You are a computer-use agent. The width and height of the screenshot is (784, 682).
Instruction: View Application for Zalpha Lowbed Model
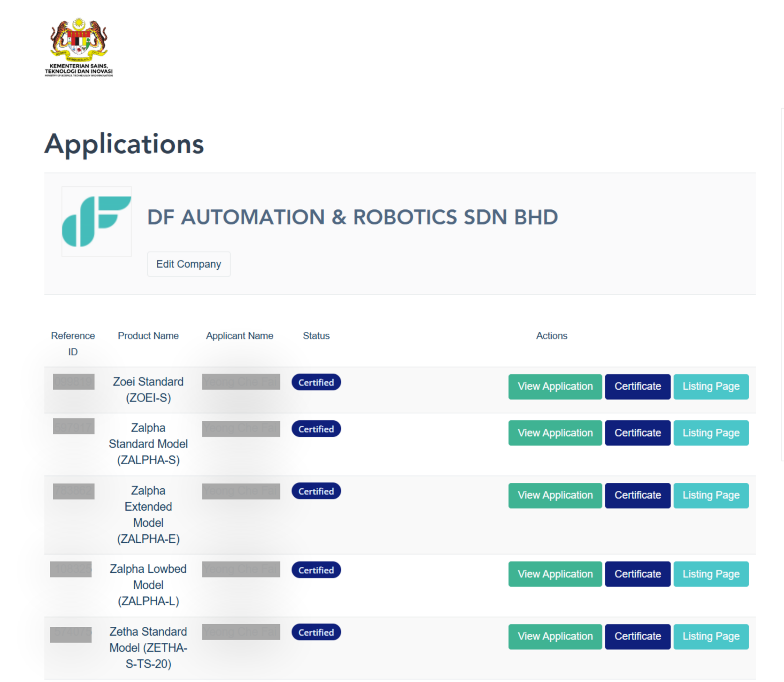(555, 574)
